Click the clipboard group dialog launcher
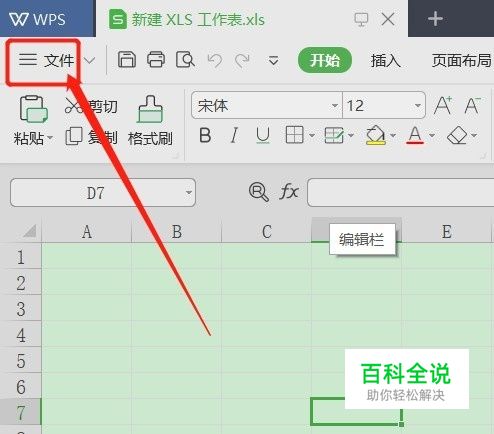Screen dimensions: 494x434 (x=176, y=156)
